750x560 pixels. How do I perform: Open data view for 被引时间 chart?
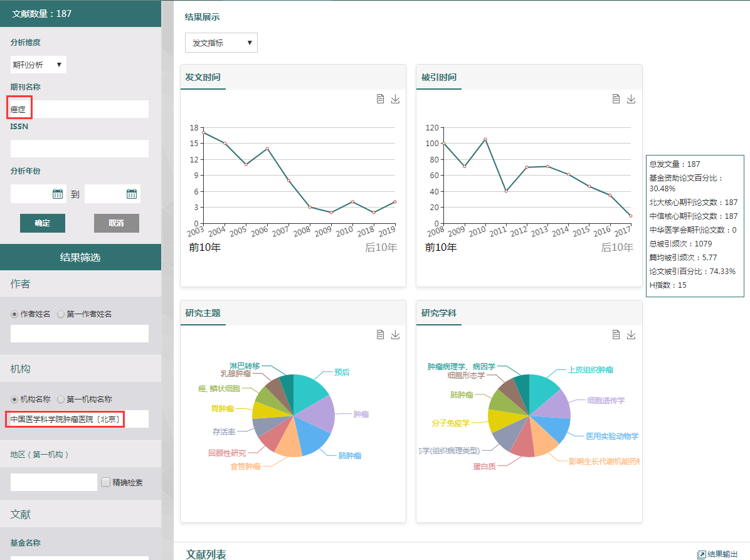(616, 99)
